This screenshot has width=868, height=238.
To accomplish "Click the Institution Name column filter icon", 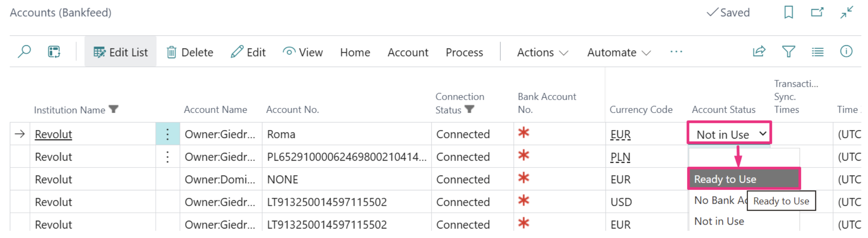I will 114,109.
